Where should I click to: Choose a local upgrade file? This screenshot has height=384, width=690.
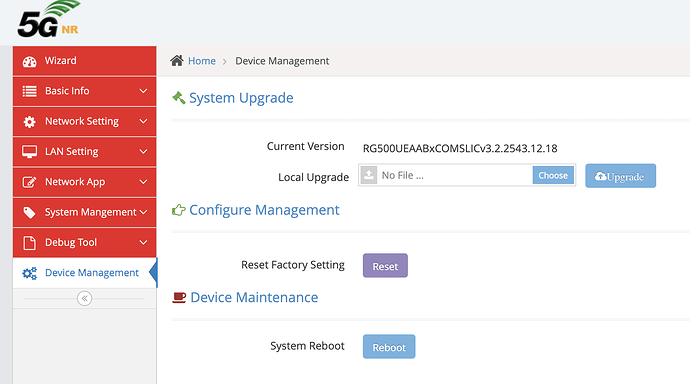tap(553, 176)
